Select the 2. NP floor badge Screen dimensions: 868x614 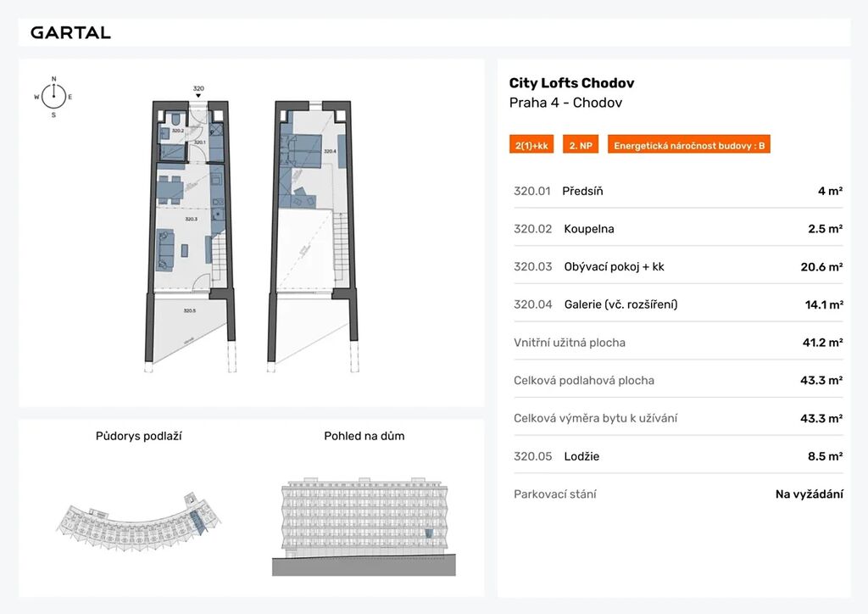[580, 146]
